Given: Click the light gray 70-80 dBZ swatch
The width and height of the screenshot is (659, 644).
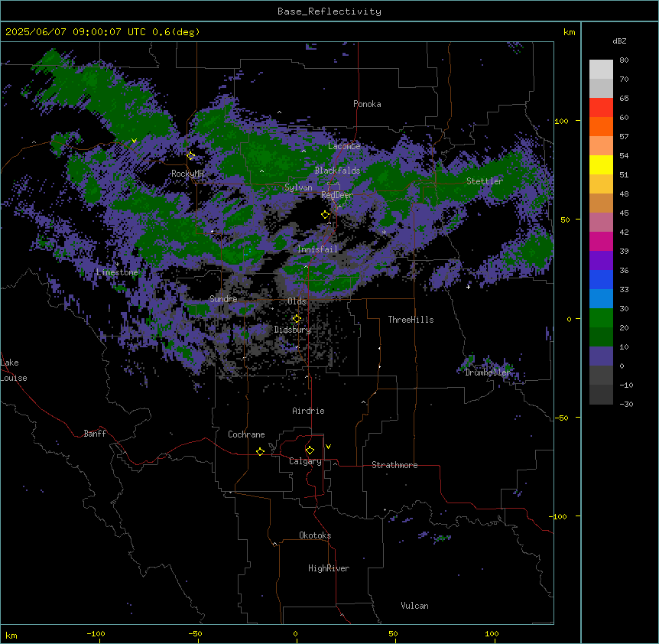Looking at the screenshot, I should (x=601, y=70).
